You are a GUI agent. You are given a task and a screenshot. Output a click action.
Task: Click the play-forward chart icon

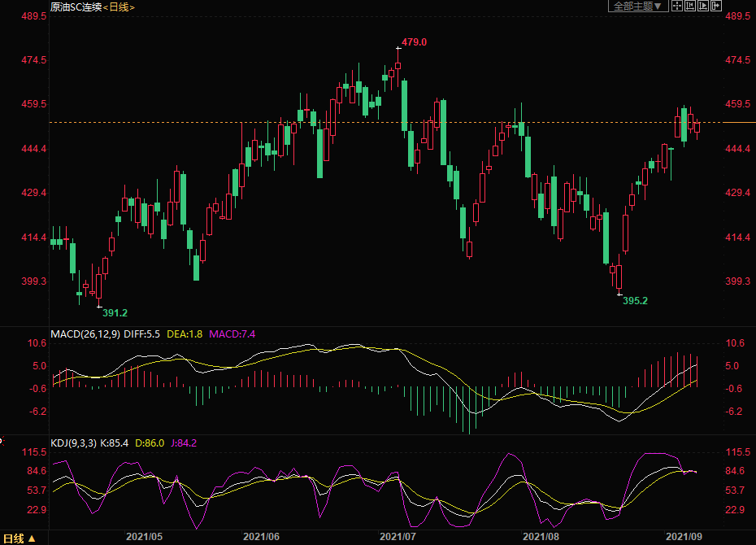click(x=702, y=7)
